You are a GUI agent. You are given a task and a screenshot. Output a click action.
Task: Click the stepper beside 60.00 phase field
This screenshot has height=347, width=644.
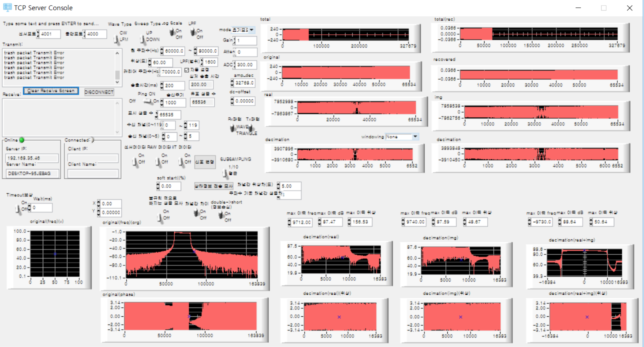(150, 63)
